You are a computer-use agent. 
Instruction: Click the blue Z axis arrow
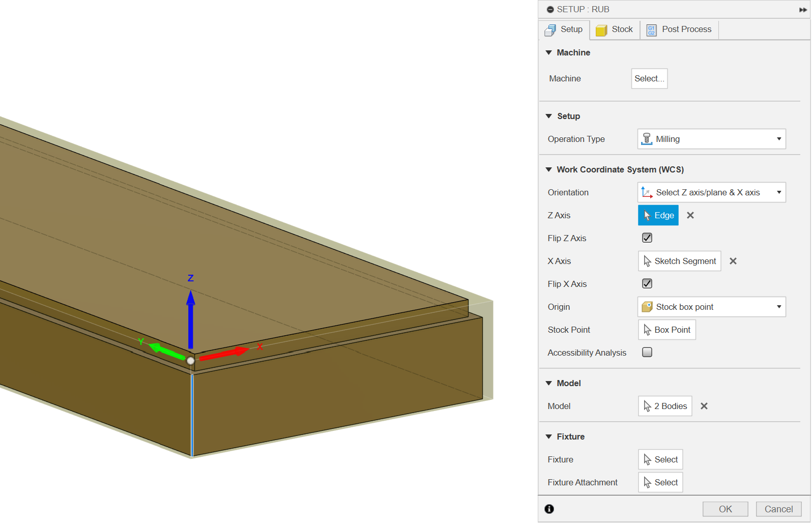coord(191,318)
